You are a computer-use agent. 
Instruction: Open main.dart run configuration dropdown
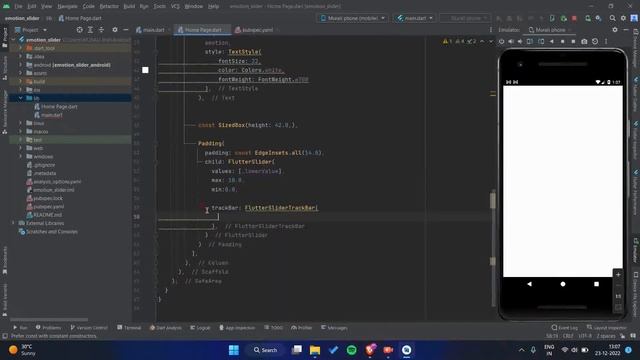click(x=414, y=18)
